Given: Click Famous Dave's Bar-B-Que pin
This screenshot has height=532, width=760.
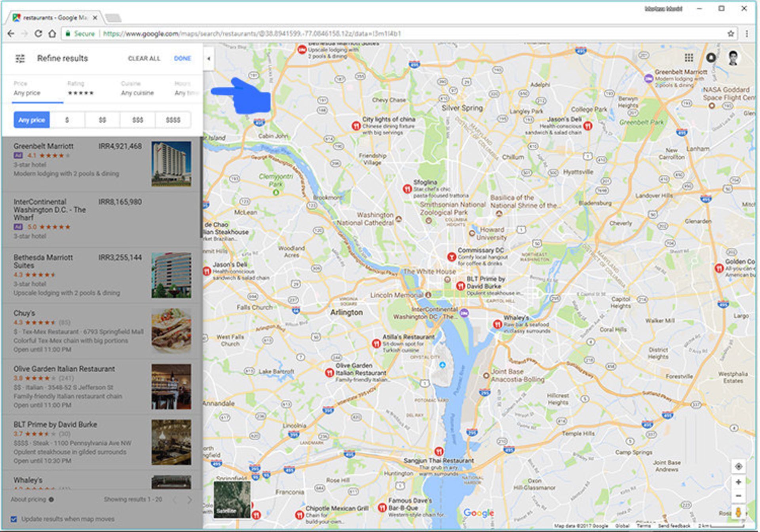Looking at the screenshot, I should point(382,507).
